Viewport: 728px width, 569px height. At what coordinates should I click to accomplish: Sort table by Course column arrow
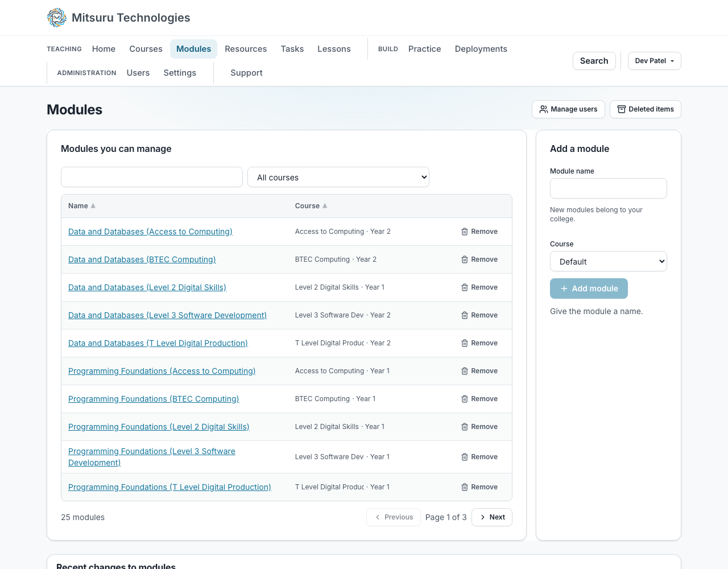click(x=325, y=206)
